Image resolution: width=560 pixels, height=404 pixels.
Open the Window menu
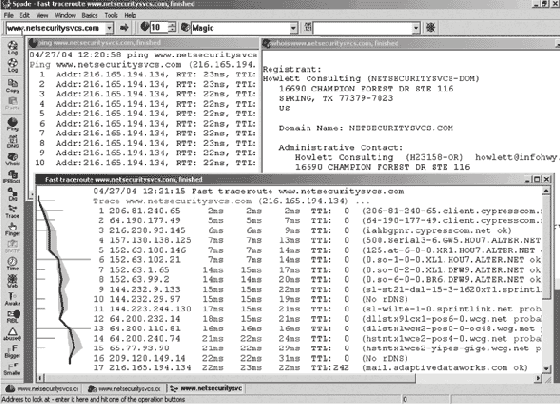[x=65, y=15]
